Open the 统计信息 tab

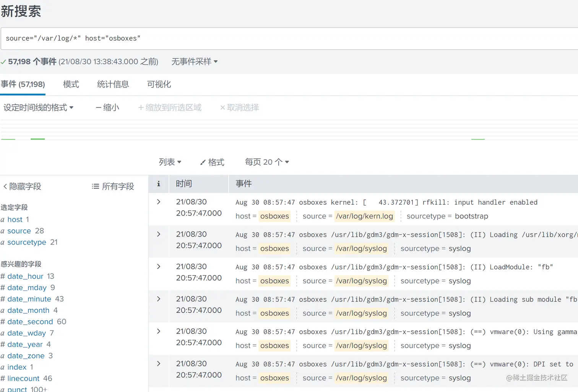pyautogui.click(x=113, y=84)
